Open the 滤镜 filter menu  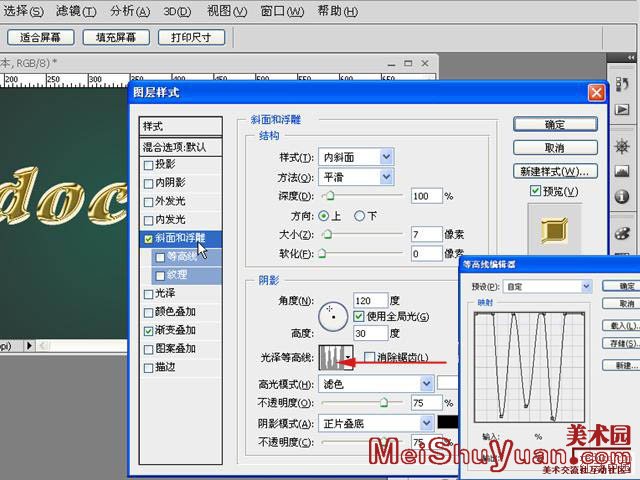75,11
